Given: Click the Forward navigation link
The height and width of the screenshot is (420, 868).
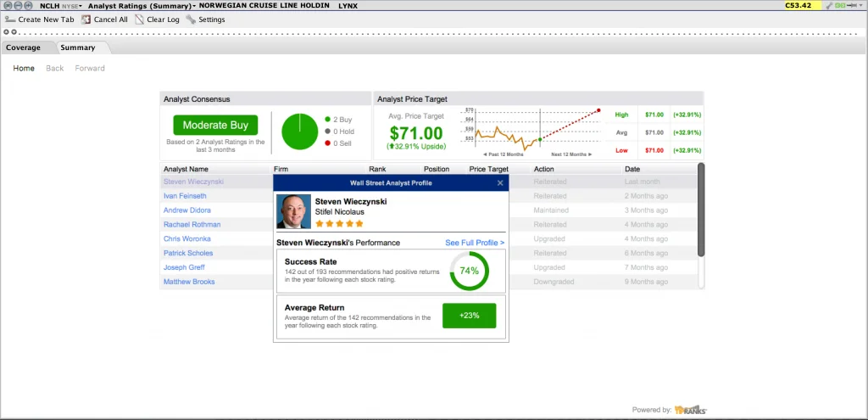Looking at the screenshot, I should click(90, 68).
